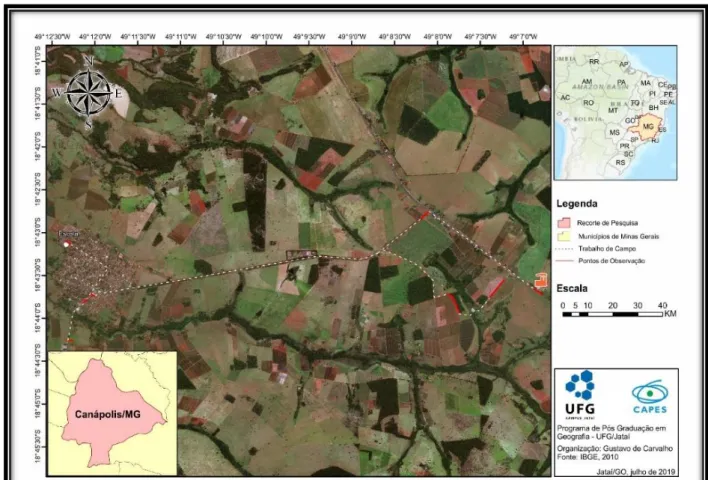Click the white dot marker under the Escola label
The width and height of the screenshot is (708, 480).
66,244
